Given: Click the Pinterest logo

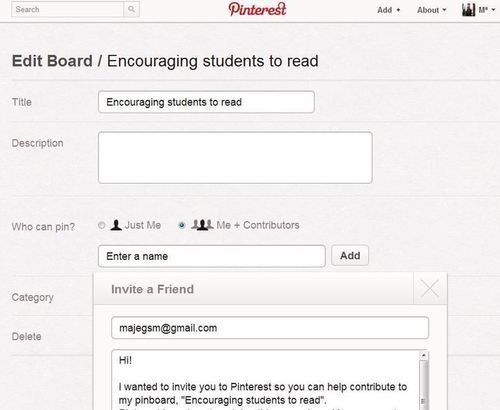Looking at the screenshot, I should 257,9.
